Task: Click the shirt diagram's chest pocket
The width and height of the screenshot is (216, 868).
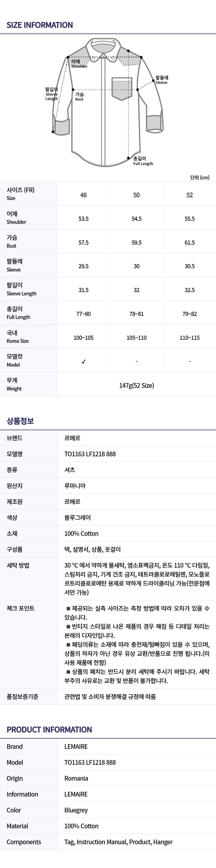Action: [122, 89]
